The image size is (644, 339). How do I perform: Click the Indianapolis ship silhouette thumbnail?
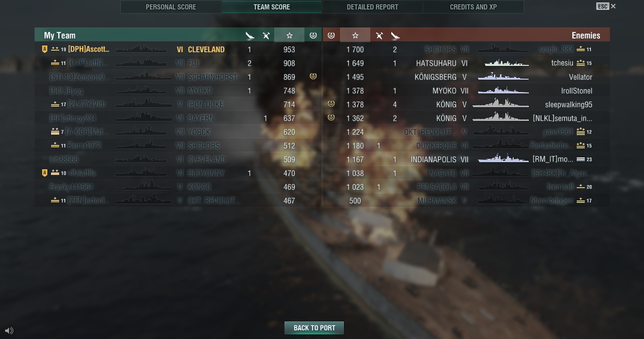503,159
